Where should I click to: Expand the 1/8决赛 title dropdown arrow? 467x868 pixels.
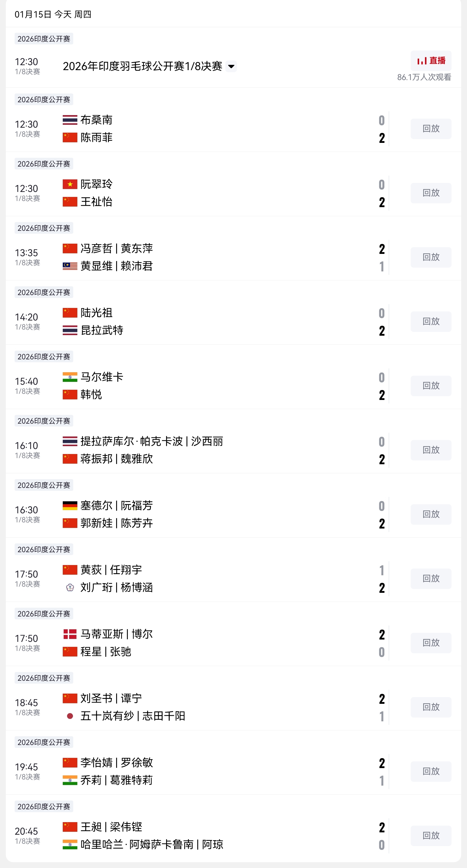(x=231, y=66)
